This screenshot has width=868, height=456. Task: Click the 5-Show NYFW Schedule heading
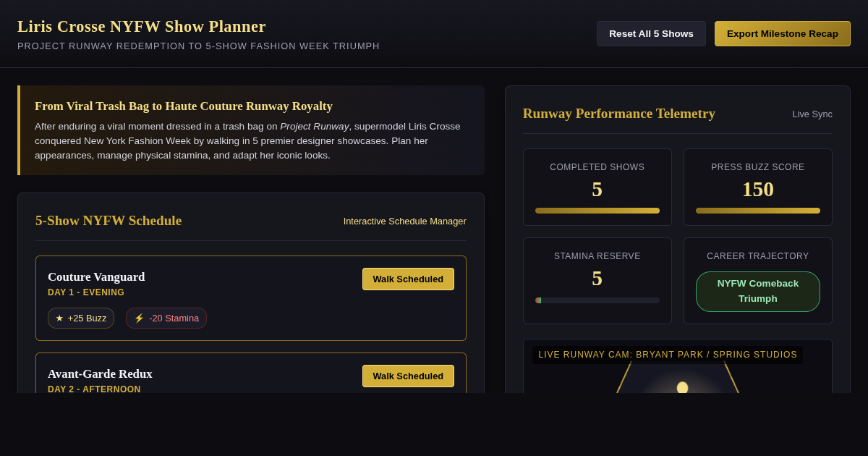point(109,221)
